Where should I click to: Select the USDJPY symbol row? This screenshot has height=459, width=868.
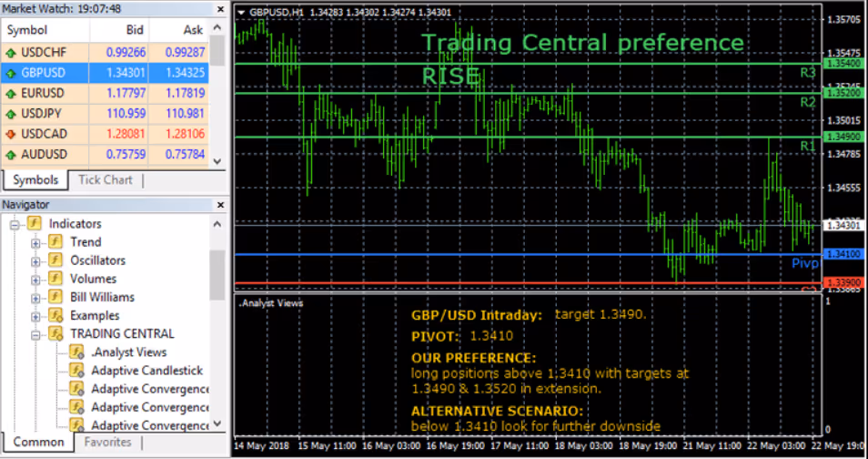pos(106,114)
